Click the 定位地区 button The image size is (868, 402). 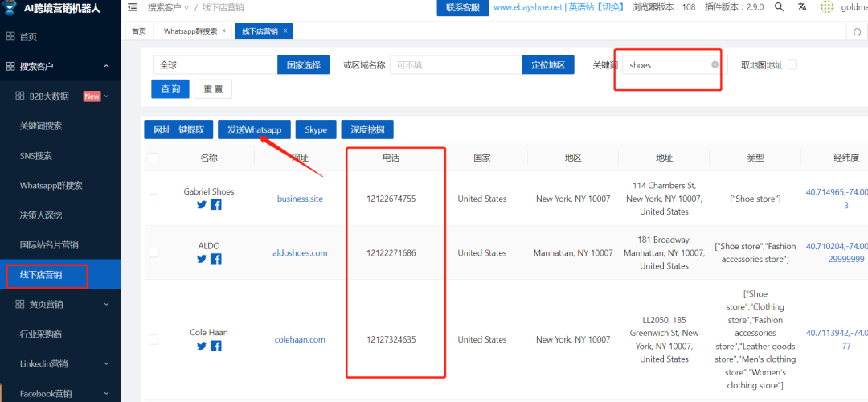coord(548,65)
